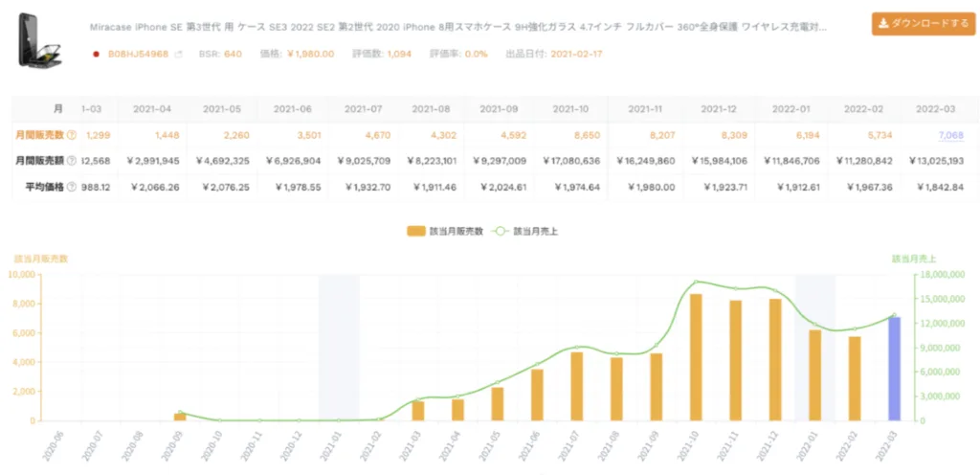Select average price ¥1,842.84
This screenshot has width=980, height=475.
click(941, 188)
